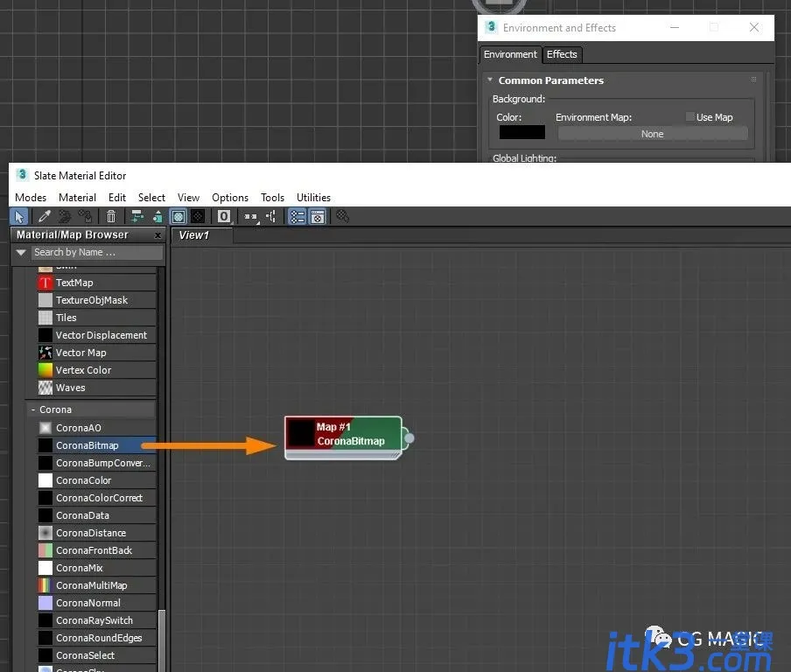Select the CoronaNormal entry
Screen dimensions: 791x672
97,603
